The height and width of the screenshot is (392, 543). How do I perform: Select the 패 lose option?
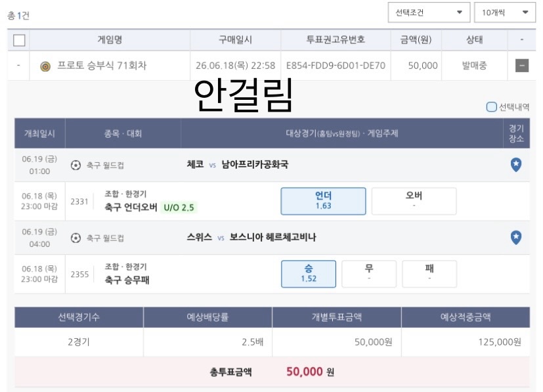coord(429,274)
